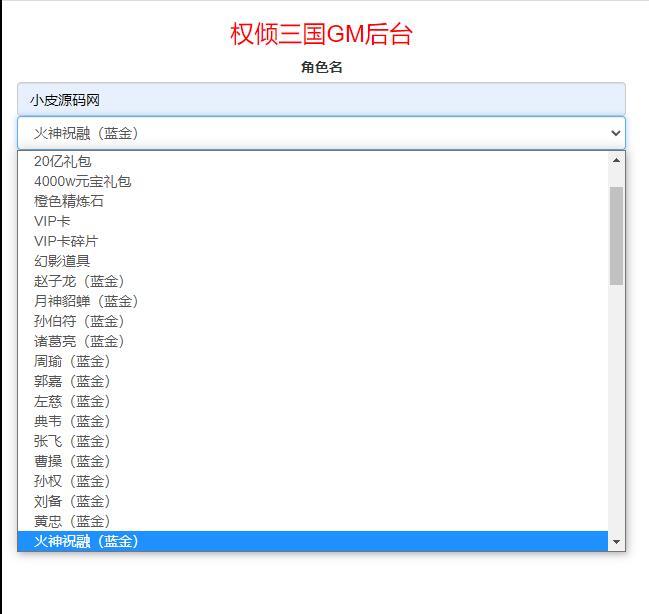649x614 pixels.
Task: Select the 幻影道具 item
Action: (62, 261)
